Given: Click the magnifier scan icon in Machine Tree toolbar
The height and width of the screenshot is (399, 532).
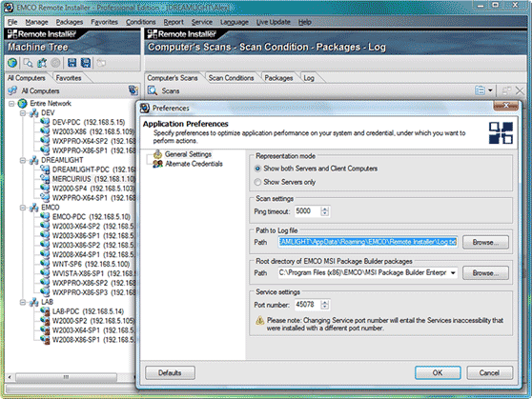Looking at the screenshot, I should click(29, 63).
